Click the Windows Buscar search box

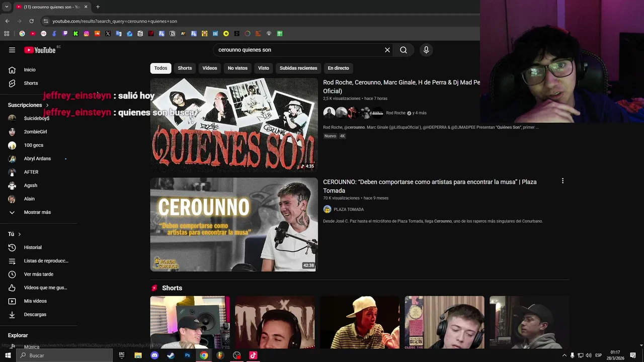pos(64,355)
